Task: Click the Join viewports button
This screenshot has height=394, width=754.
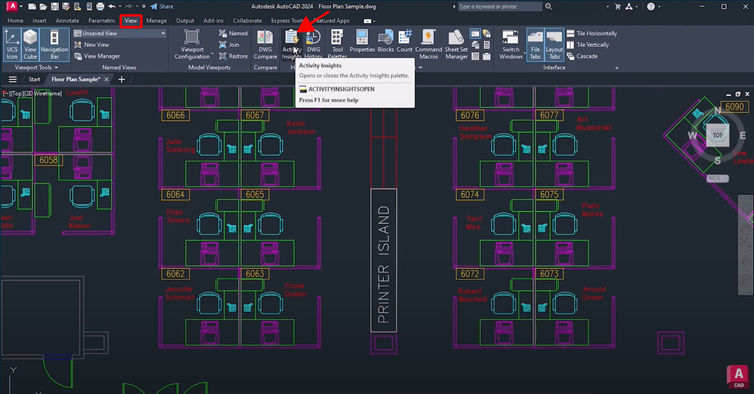Action: (229, 45)
